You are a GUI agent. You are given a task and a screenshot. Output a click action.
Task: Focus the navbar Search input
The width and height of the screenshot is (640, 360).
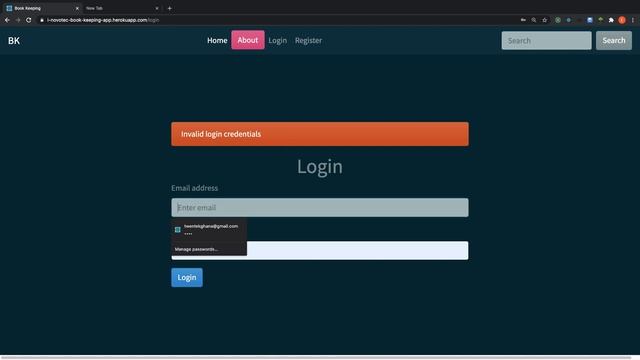[x=546, y=40]
